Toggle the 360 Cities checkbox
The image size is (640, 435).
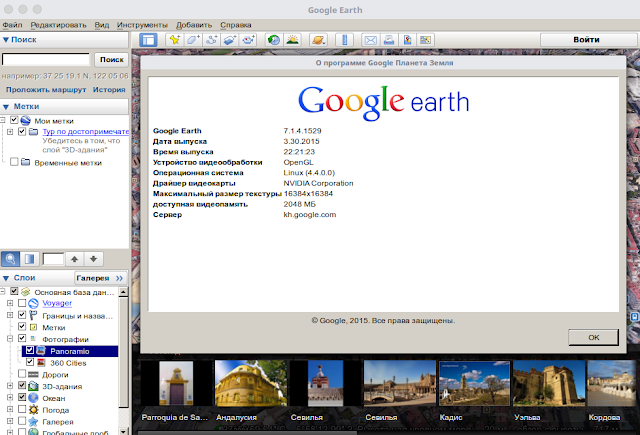pos(30,362)
